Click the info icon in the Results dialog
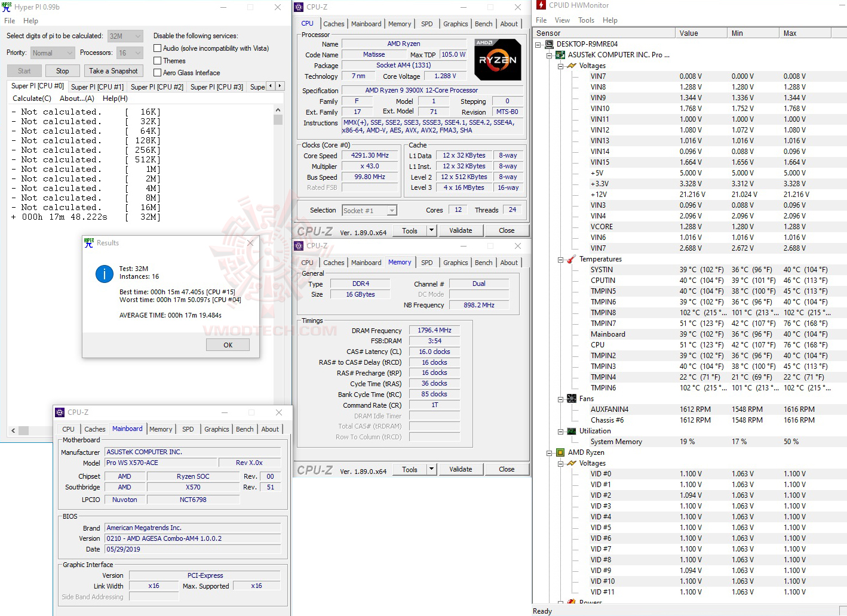 coord(104,274)
